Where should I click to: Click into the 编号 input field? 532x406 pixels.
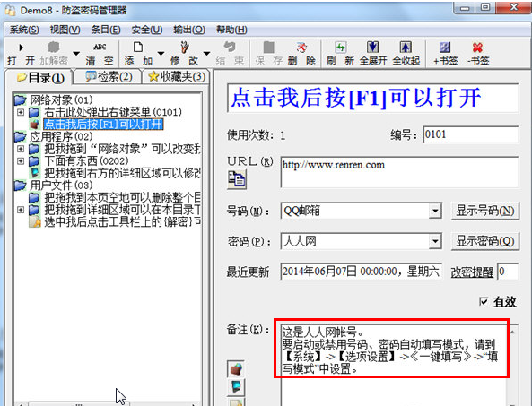[x=471, y=134]
